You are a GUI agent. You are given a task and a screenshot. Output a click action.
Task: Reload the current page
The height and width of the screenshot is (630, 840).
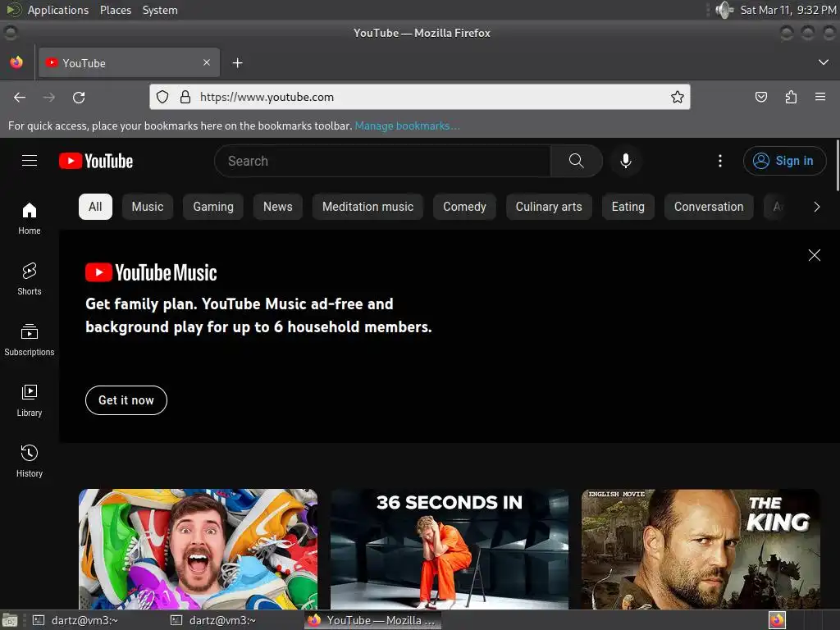pos(79,97)
